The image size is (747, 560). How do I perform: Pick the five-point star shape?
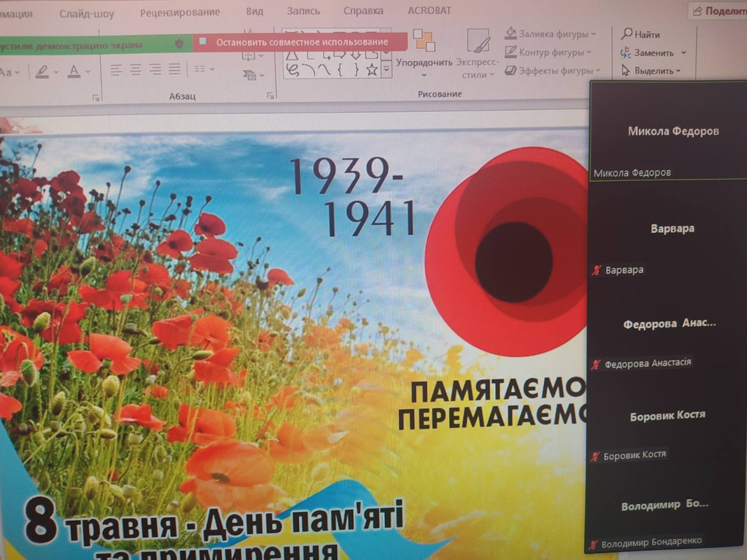pos(372,71)
